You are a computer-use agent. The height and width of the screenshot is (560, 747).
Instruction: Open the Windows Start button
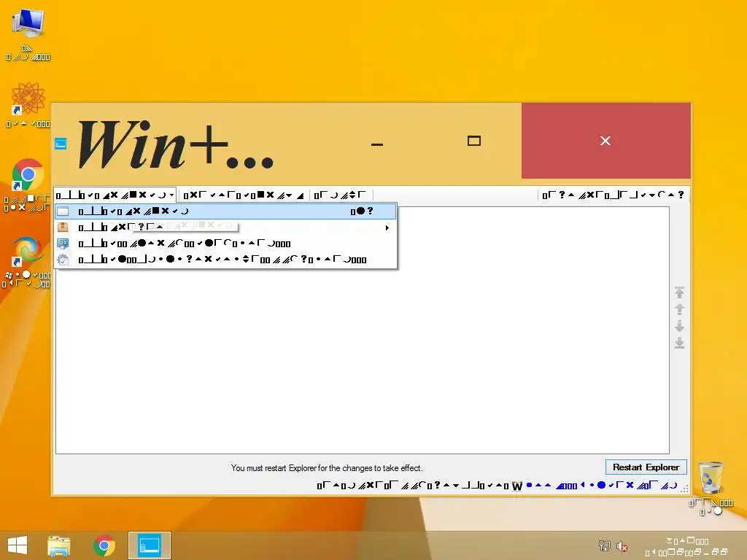tap(18, 545)
